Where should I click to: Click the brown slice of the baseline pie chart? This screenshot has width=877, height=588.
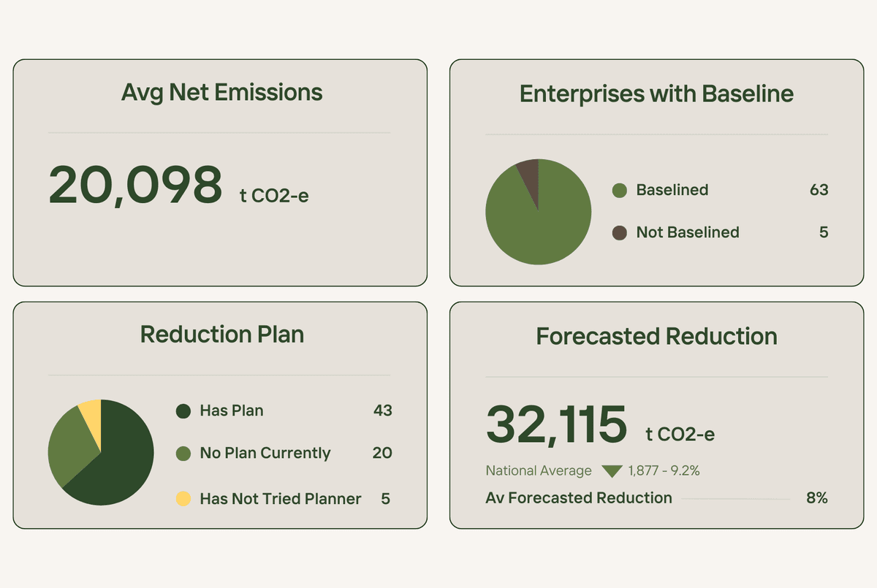pyautogui.click(x=528, y=173)
